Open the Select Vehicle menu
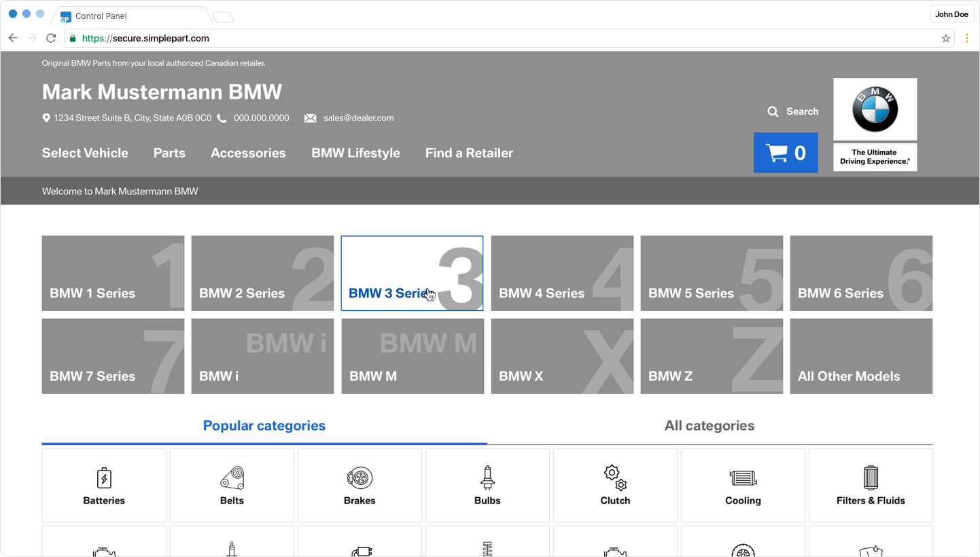 (x=85, y=153)
